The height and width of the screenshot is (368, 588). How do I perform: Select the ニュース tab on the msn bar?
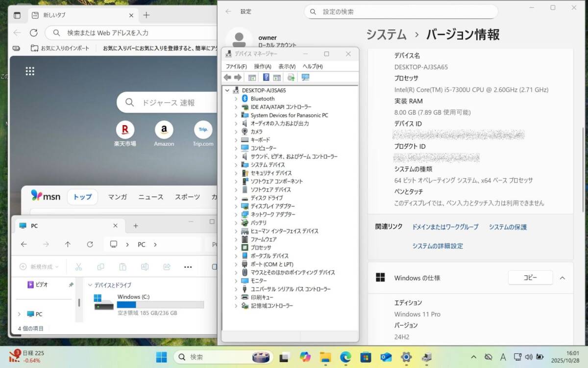coord(150,197)
